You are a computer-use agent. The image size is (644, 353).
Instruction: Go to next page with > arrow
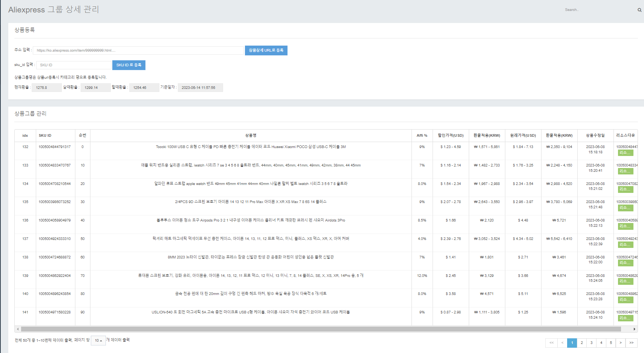pyautogui.click(x=621, y=343)
